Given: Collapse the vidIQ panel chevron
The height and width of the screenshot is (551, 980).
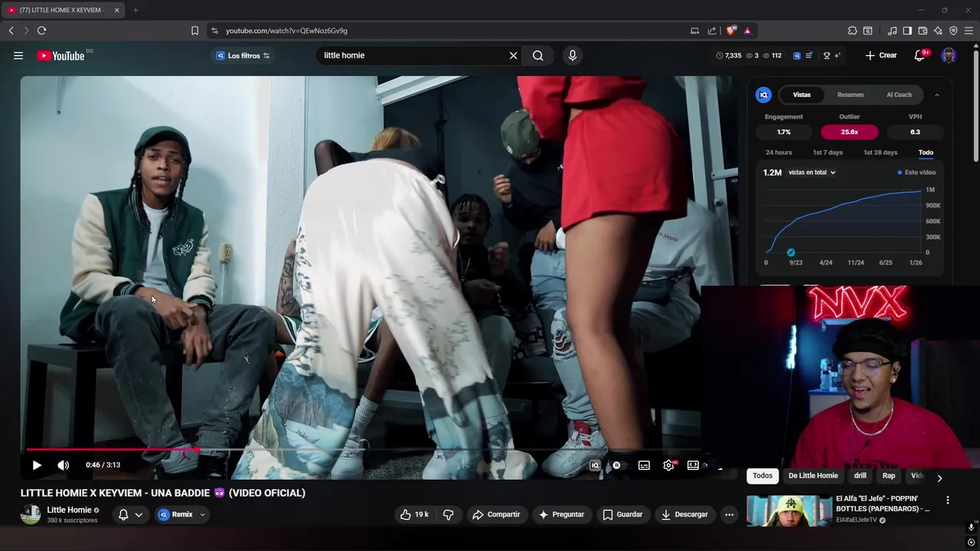Looking at the screenshot, I should (937, 95).
